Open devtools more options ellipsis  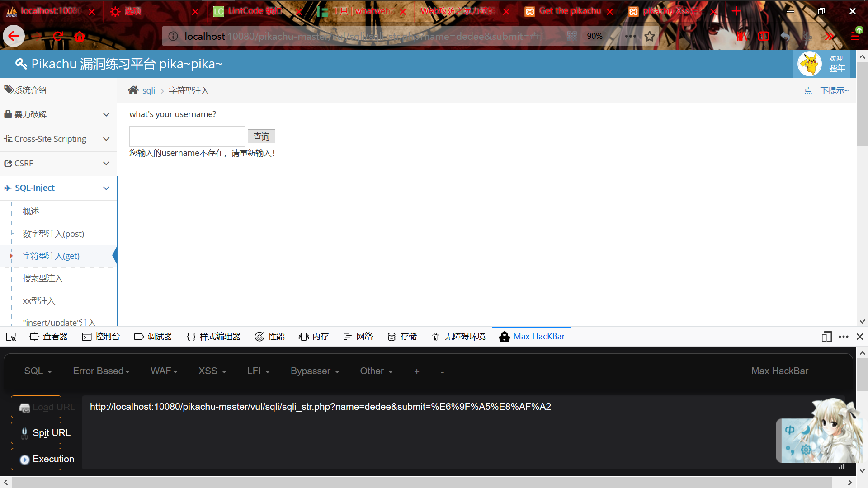[844, 337]
